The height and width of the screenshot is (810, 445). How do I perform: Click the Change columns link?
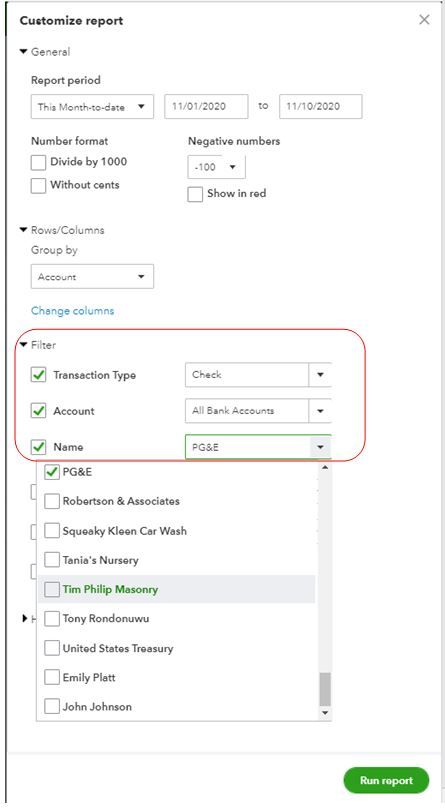point(72,310)
